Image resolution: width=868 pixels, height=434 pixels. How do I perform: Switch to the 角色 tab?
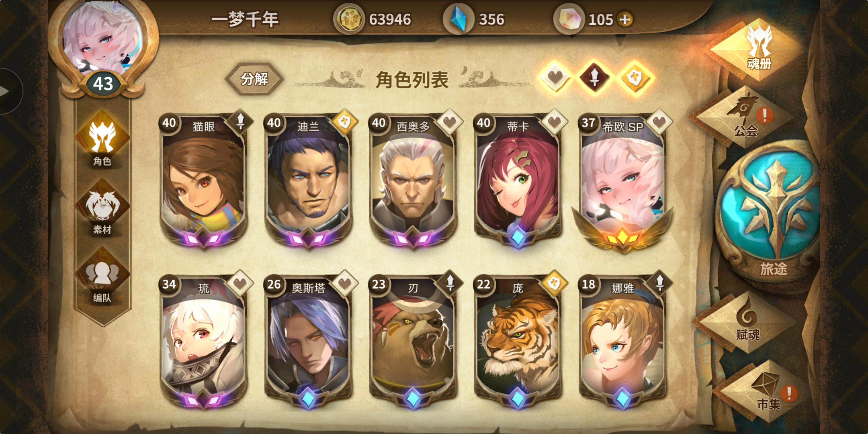(102, 141)
